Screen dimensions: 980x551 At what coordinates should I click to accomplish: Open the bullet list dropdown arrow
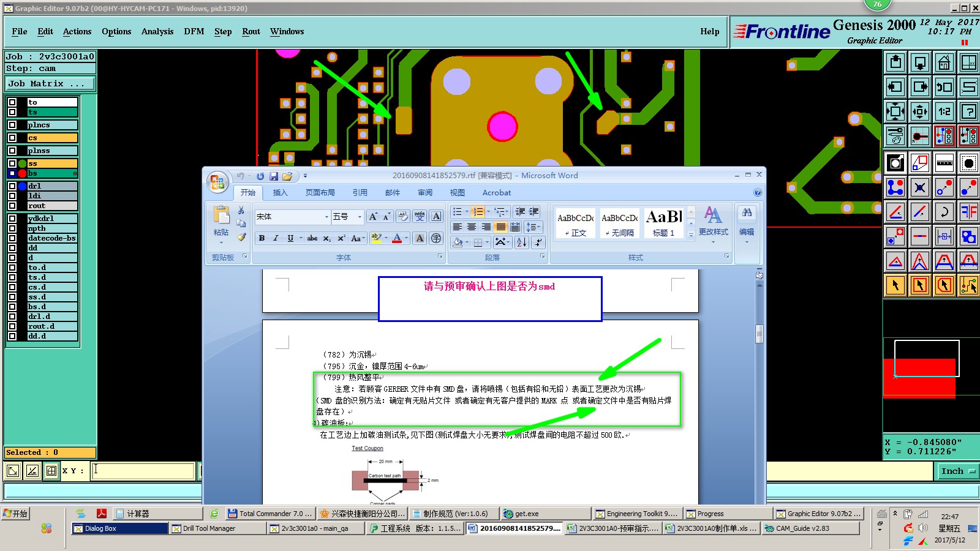pos(467,212)
